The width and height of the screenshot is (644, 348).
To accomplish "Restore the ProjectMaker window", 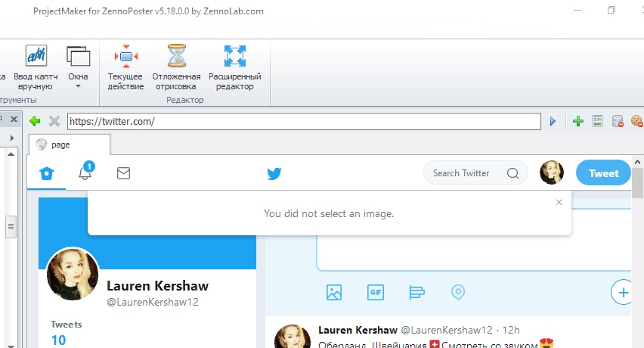I will tap(611, 11).
